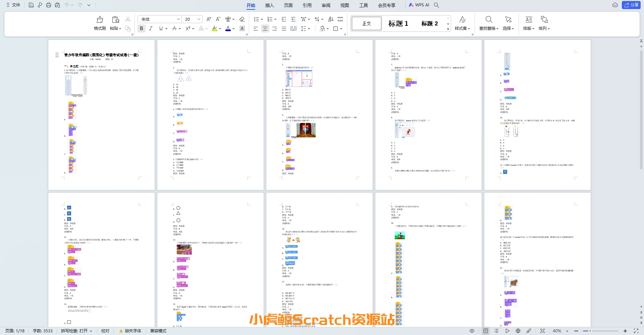Enter Full Screen using the bottom-right icon
644x335 pixels.
636,331
